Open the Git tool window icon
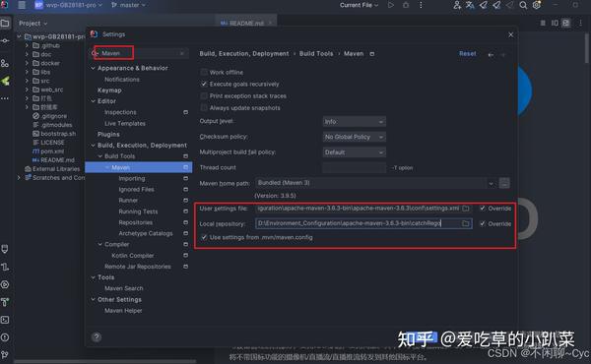Viewport: 591px width, 364px height. 5,354
